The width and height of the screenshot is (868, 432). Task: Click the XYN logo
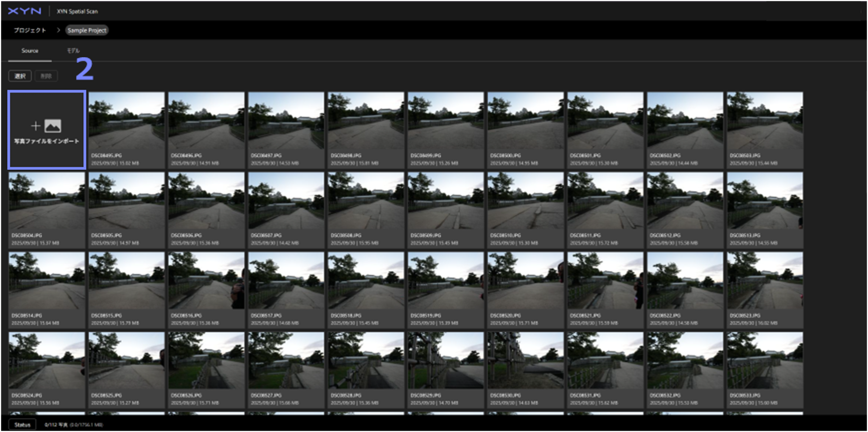[24, 11]
